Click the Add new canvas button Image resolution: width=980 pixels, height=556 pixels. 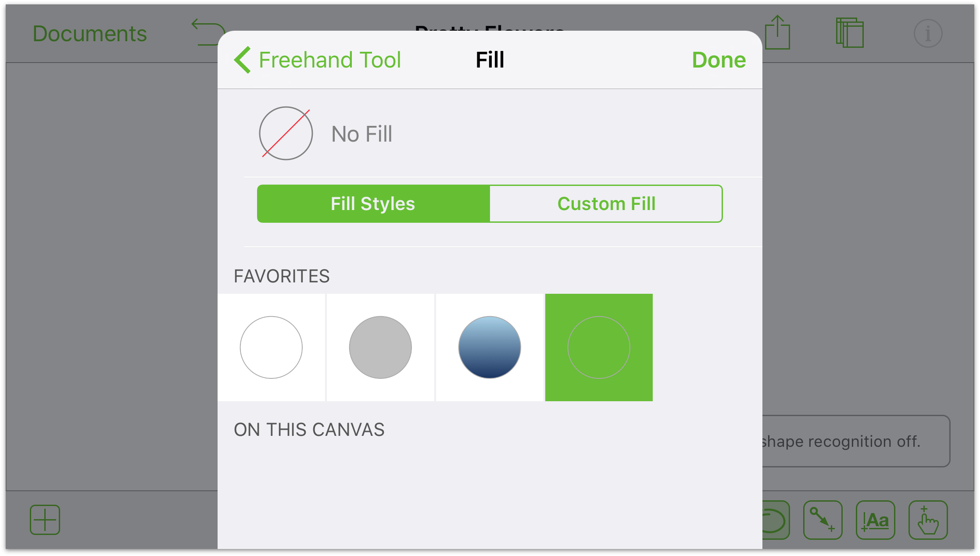pos(45,520)
